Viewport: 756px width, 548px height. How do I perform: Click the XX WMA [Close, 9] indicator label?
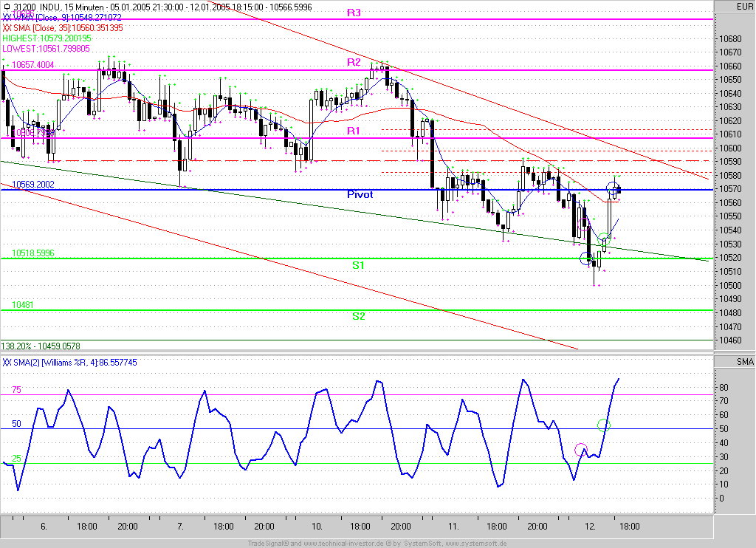(x=62, y=18)
